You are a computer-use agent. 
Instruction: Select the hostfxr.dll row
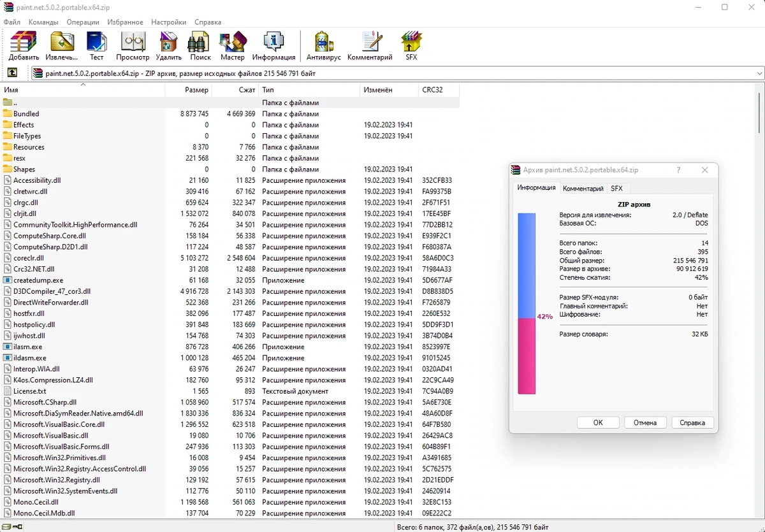pyautogui.click(x=229, y=313)
